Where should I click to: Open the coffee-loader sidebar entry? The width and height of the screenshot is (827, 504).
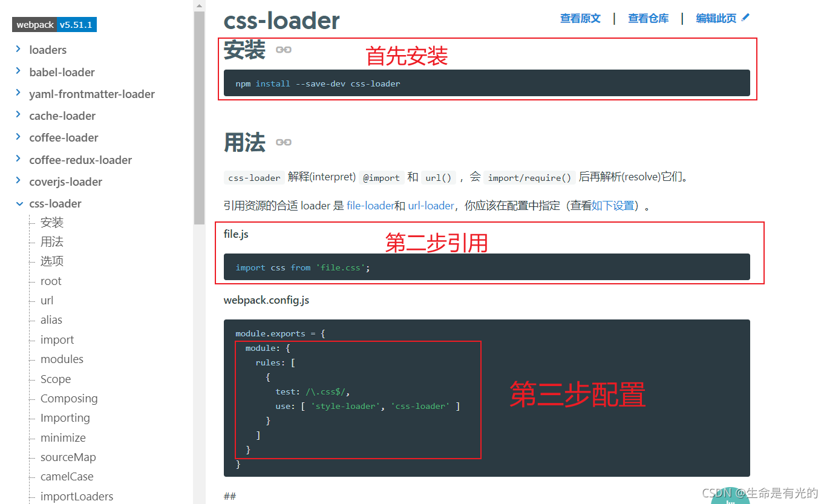pyautogui.click(x=64, y=137)
